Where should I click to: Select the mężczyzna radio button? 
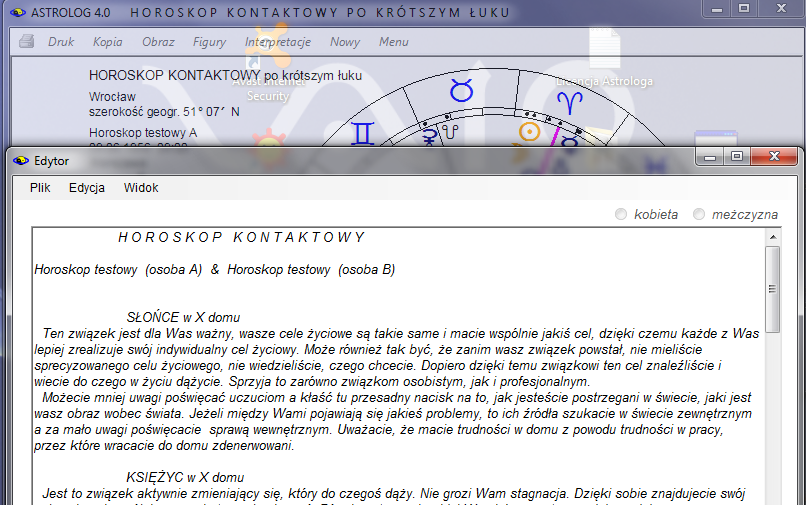[699, 214]
